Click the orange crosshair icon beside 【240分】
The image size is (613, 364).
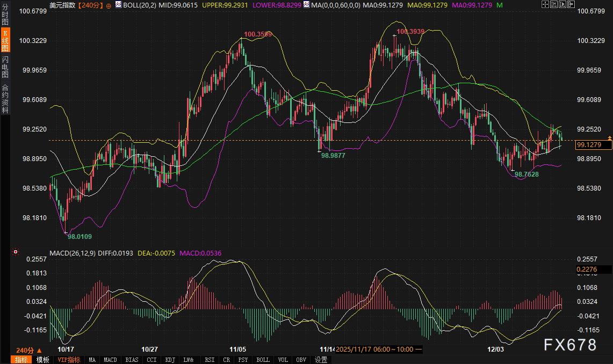[109, 5]
